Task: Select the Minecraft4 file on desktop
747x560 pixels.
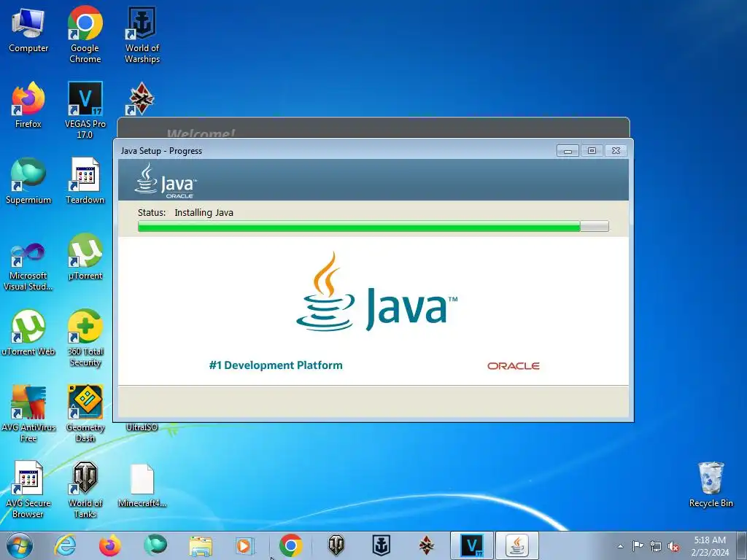Action: click(x=142, y=485)
